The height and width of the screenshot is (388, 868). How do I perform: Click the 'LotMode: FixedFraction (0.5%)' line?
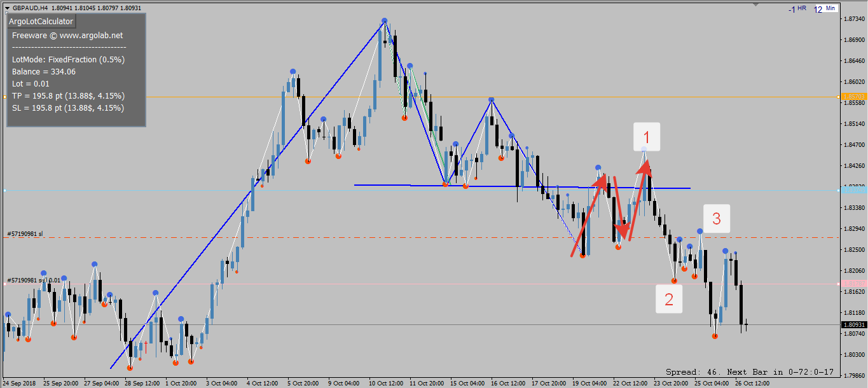click(68, 60)
